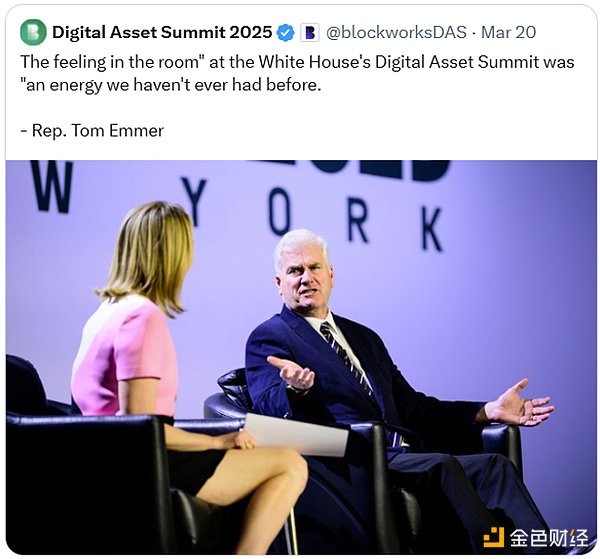Click the Blockworks affiliation badge icon
This screenshot has height=559, width=600.
click(x=310, y=33)
